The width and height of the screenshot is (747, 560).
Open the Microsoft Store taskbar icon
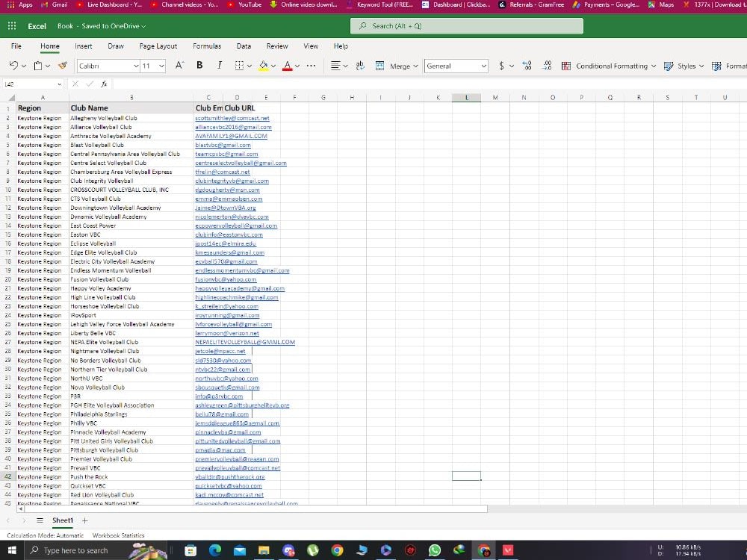click(190, 550)
